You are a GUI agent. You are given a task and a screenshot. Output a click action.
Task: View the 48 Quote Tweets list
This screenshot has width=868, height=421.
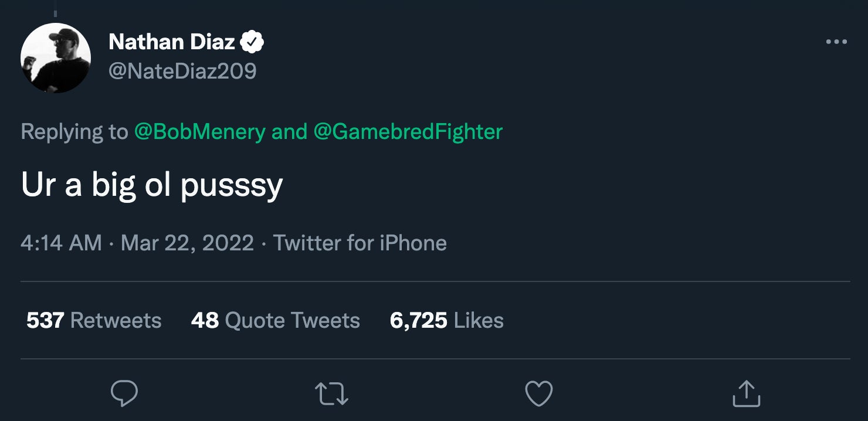[x=275, y=321]
